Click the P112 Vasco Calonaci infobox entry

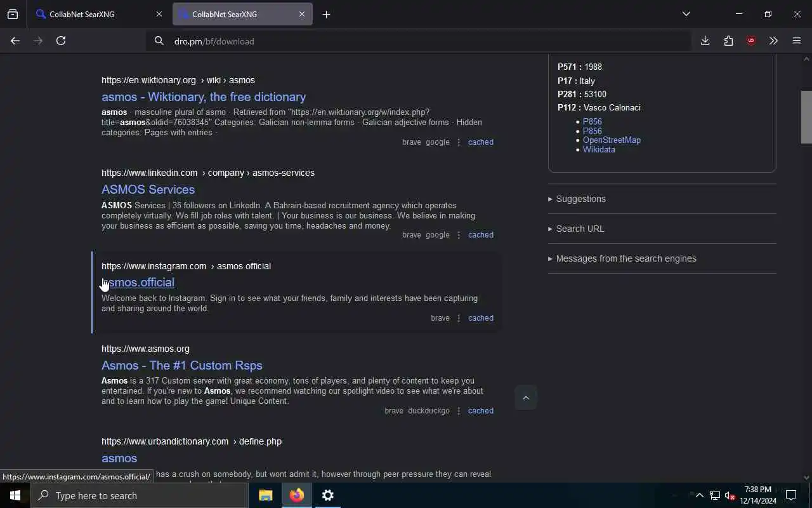click(599, 107)
